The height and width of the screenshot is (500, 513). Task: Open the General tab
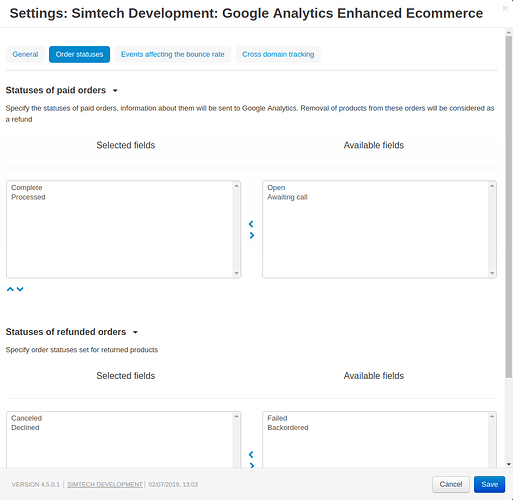coord(25,54)
